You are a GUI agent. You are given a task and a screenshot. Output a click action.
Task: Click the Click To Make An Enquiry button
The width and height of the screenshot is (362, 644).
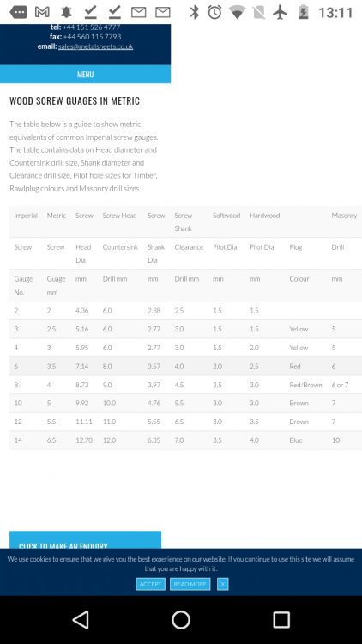[x=86, y=540]
